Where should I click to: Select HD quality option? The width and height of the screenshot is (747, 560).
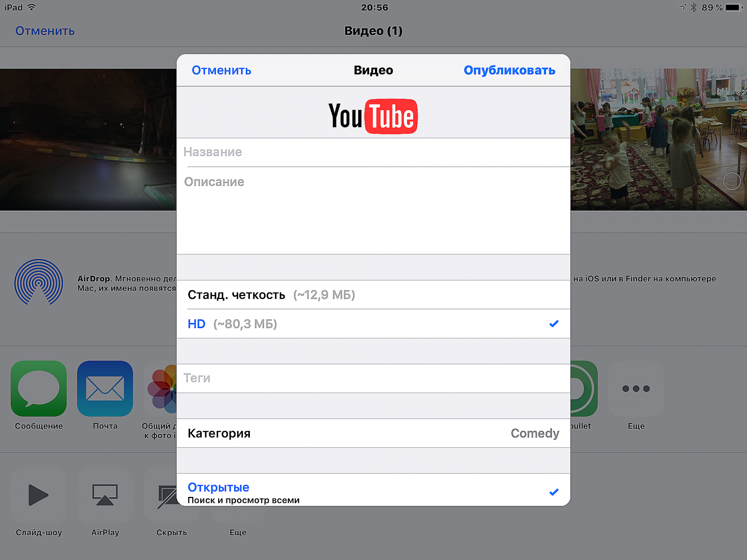click(x=373, y=324)
